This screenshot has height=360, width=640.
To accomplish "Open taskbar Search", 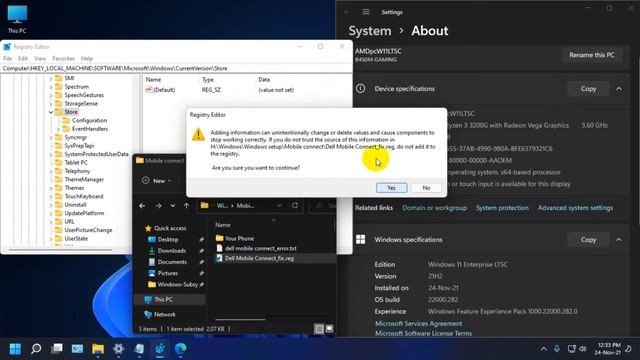I will [36, 349].
